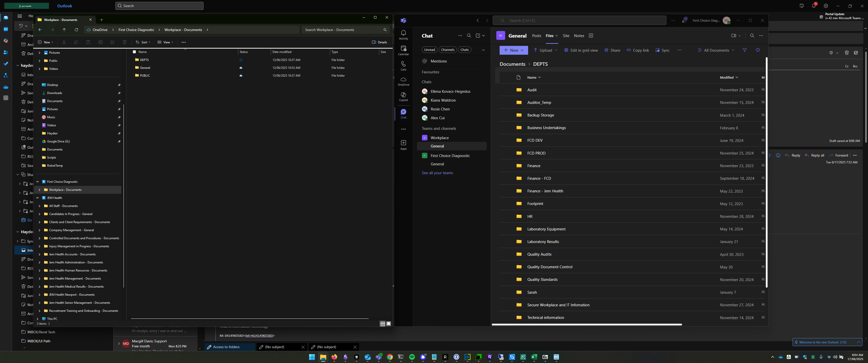Click Teams back navigation arrow

(477, 20)
